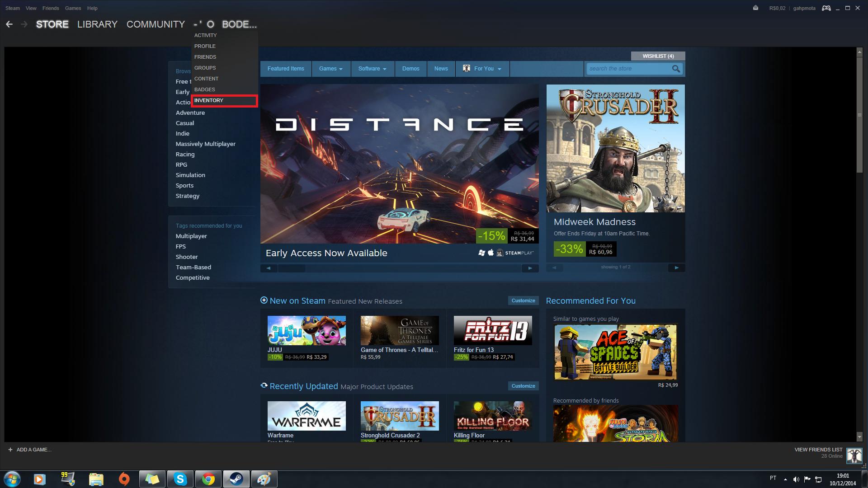Click the inbox notification icon

755,8
